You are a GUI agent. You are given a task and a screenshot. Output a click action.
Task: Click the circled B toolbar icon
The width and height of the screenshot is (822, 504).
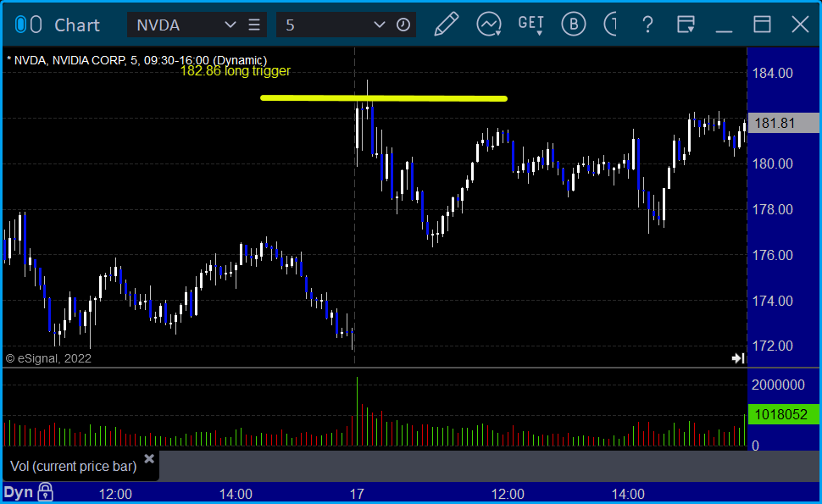click(x=574, y=25)
